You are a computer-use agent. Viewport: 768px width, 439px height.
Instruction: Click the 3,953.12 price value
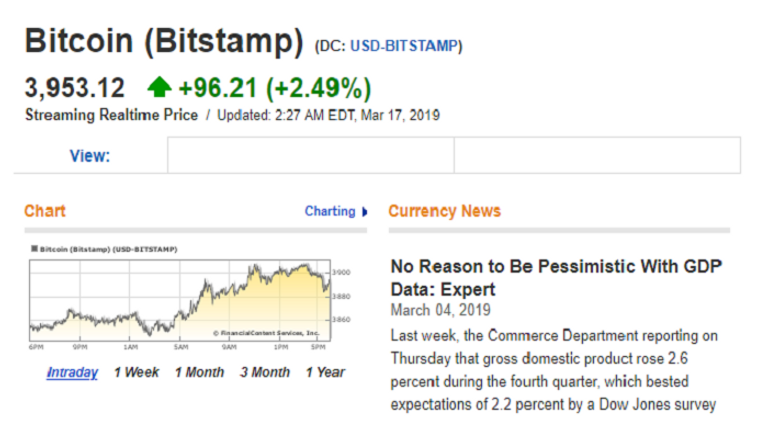(x=75, y=88)
